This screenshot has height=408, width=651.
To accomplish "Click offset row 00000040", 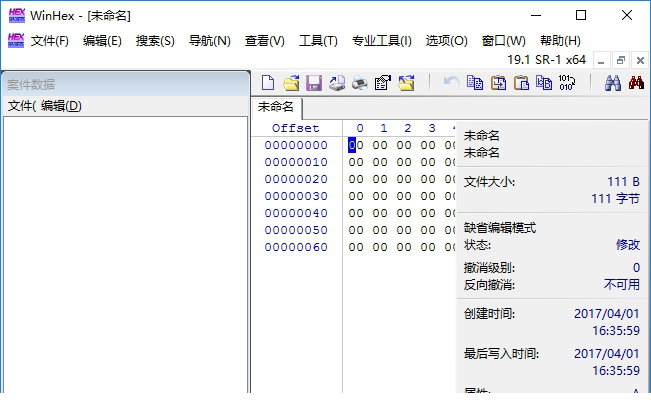I will [x=296, y=213].
